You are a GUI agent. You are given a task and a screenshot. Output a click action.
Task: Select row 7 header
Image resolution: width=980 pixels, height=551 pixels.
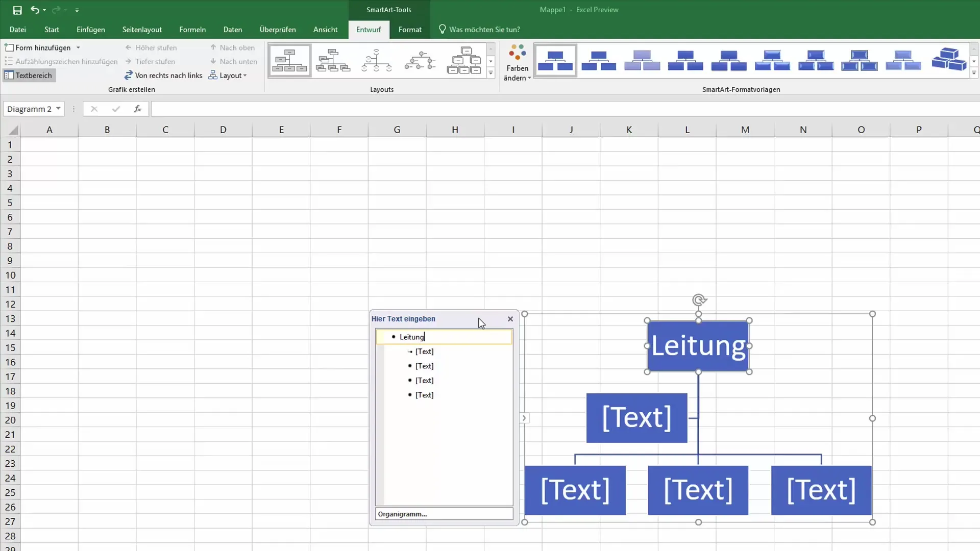tap(10, 232)
